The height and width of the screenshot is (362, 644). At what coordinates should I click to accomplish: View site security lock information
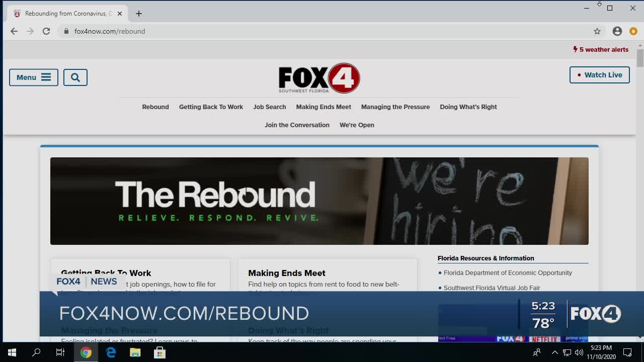click(66, 31)
